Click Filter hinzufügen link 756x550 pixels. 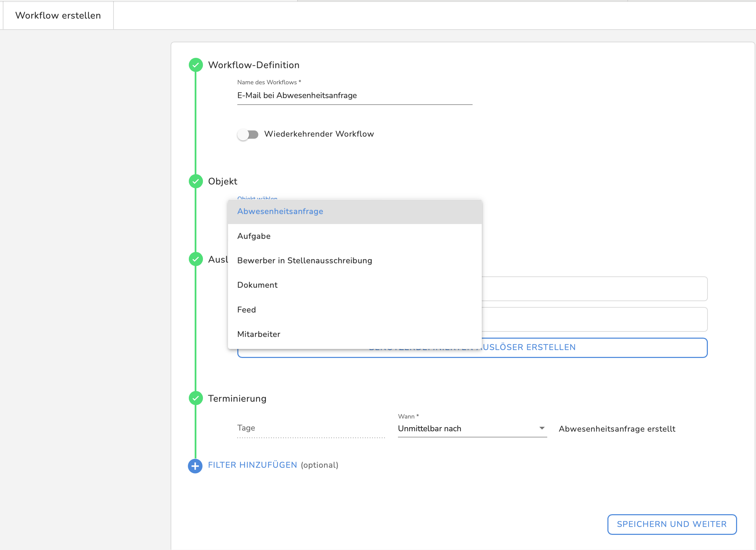coord(252,465)
